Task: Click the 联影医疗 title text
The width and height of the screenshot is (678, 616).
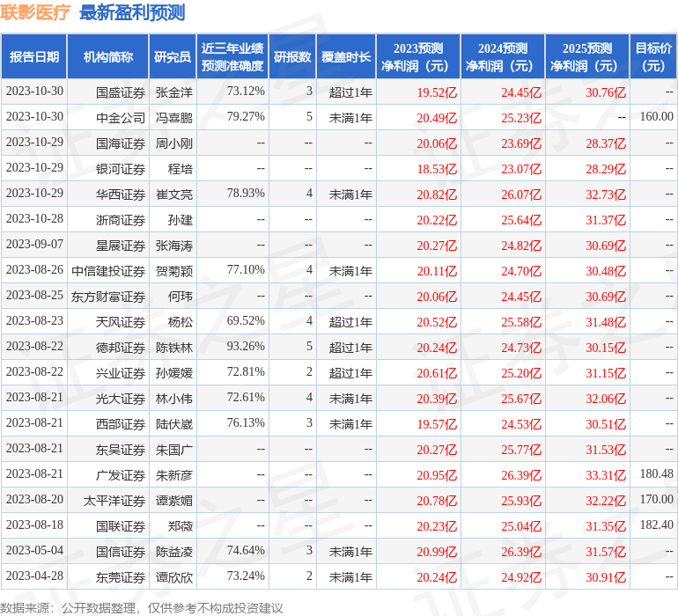Action: [x=35, y=12]
